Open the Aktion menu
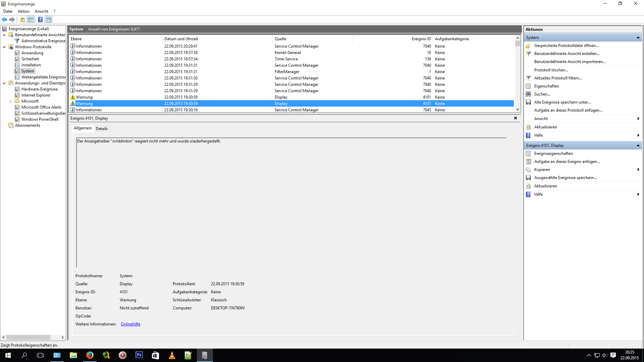 tap(23, 11)
